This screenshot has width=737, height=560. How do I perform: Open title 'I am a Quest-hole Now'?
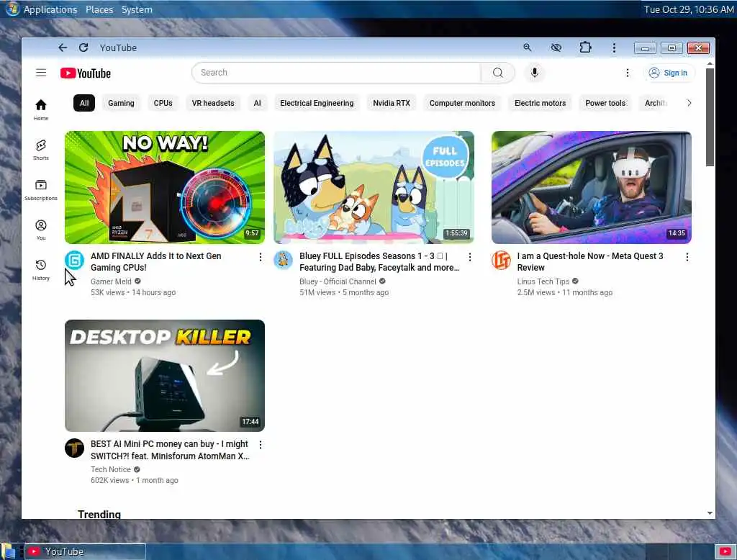click(590, 261)
